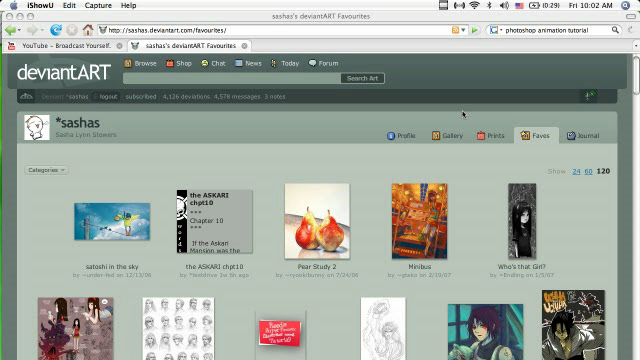Click the Bluetooth icon in menu bar
Screen dimensions: 640x360
tap(489, 5)
